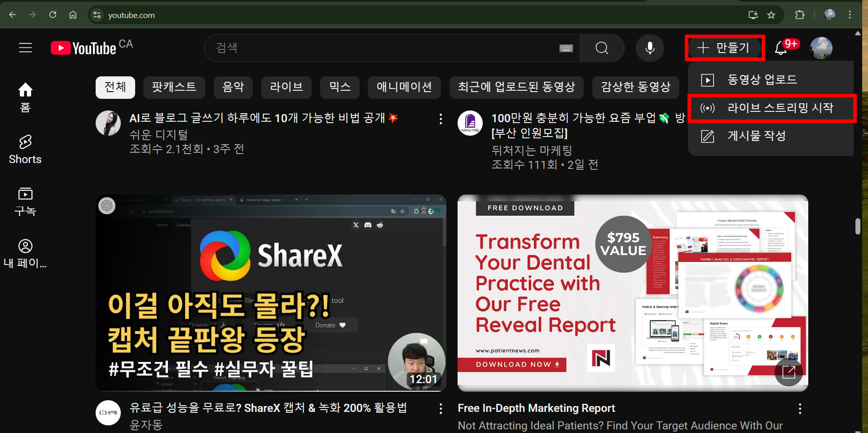This screenshot has height=433, width=868.
Task: Open the Chrome three-dot menu
Action: 850,15
